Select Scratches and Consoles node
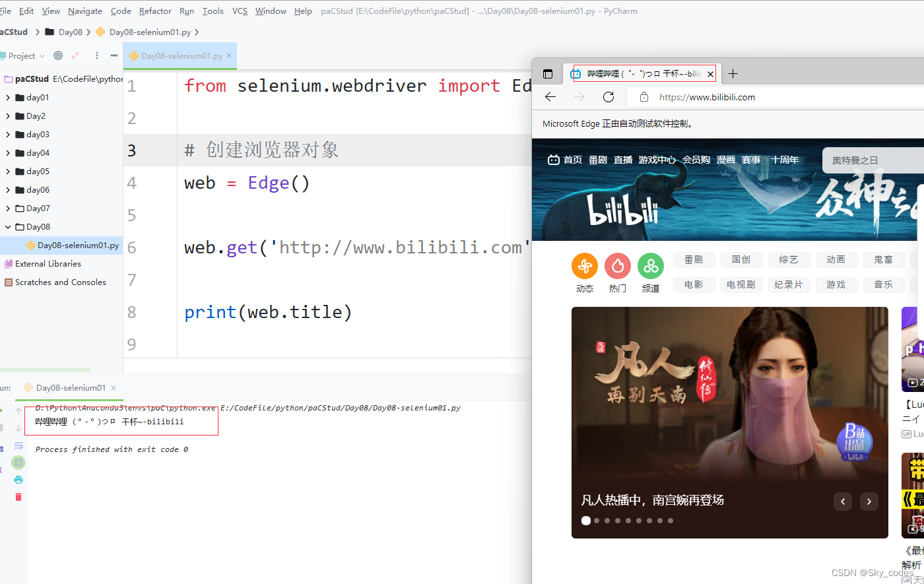Image resolution: width=924 pixels, height=584 pixels. (x=60, y=282)
